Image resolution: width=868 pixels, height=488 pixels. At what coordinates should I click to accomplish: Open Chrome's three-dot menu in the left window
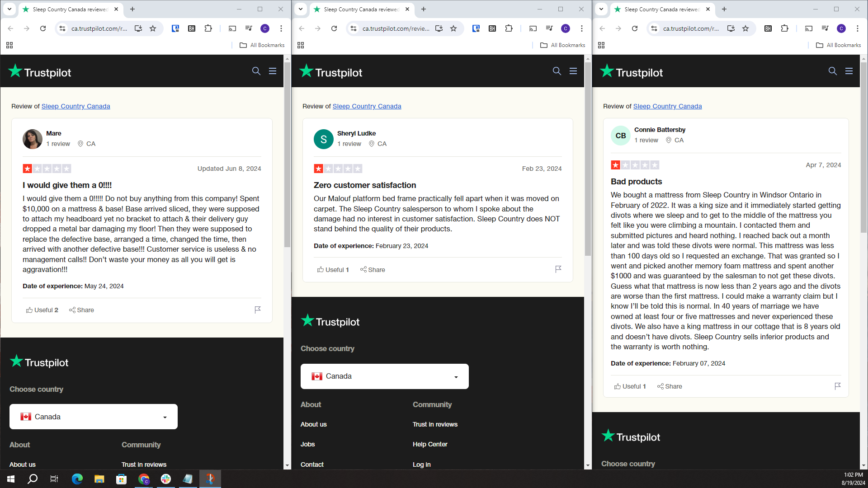pyautogui.click(x=281, y=28)
